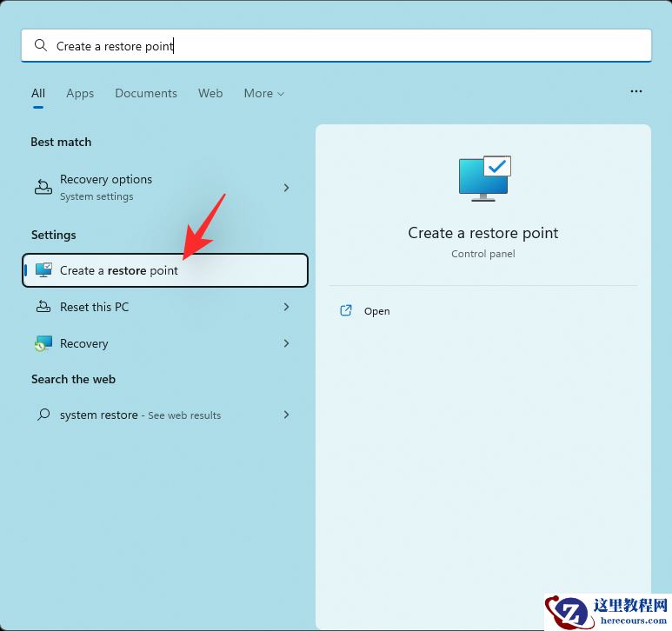
Task: Select the All tab
Action: click(38, 93)
